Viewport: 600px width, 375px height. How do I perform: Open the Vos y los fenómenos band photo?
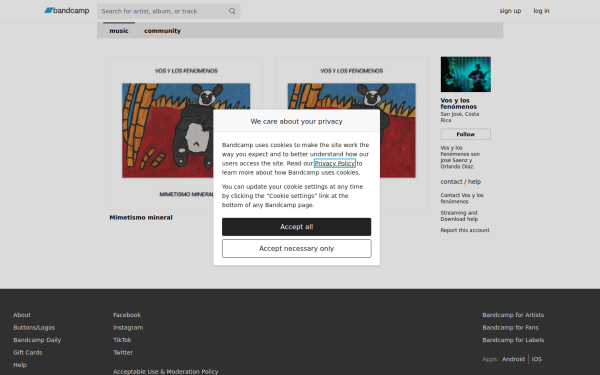point(465,74)
